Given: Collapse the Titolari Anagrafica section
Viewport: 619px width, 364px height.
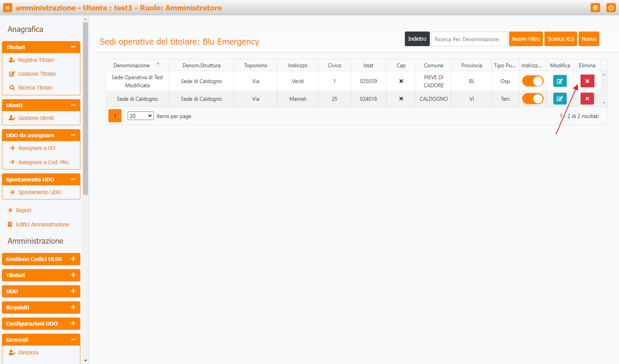Looking at the screenshot, I should pos(41,47).
